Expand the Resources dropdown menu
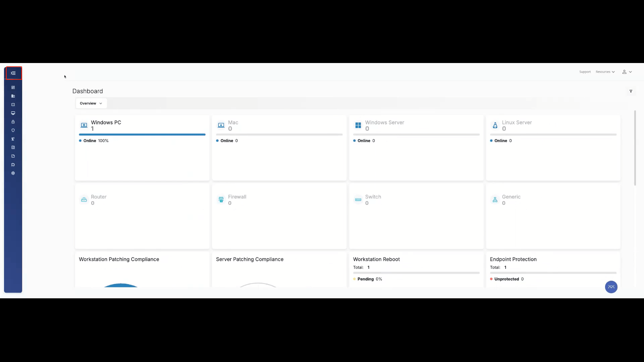The image size is (644, 362). click(x=605, y=72)
